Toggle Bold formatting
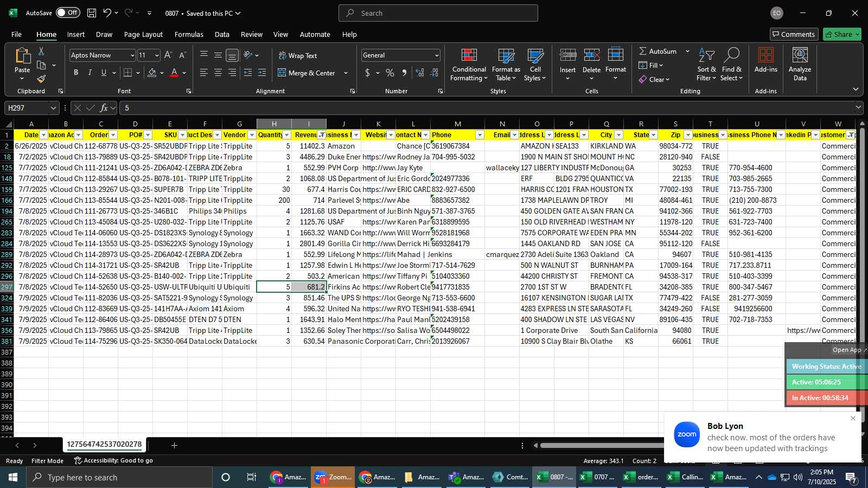Image resolution: width=868 pixels, height=488 pixels. (76, 73)
